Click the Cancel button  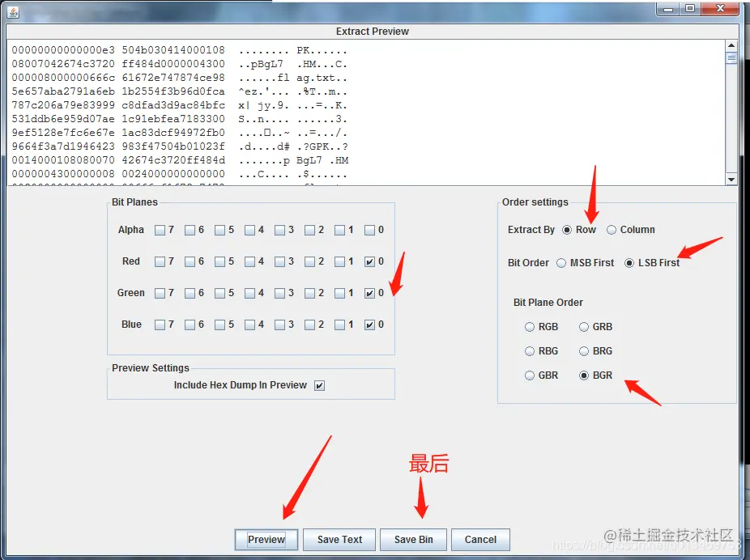click(481, 540)
